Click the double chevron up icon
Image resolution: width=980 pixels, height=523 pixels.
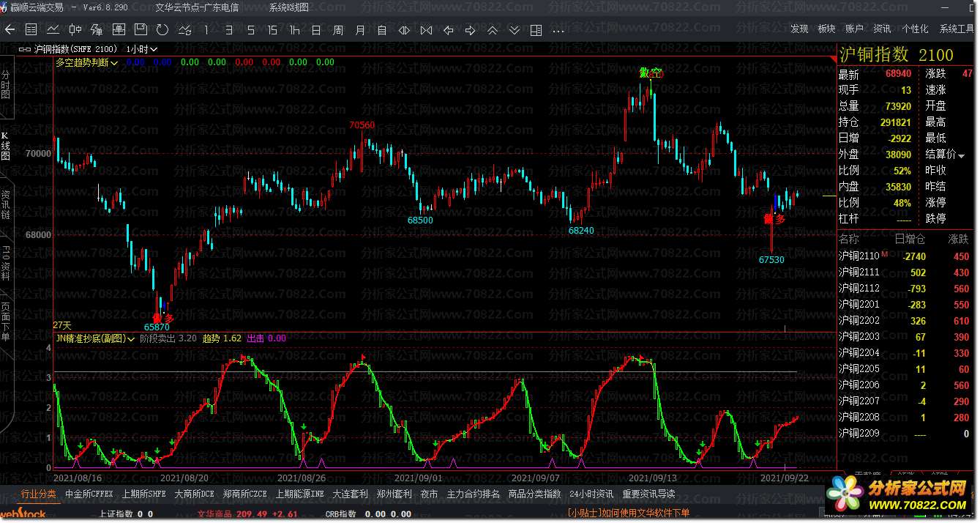(492, 30)
